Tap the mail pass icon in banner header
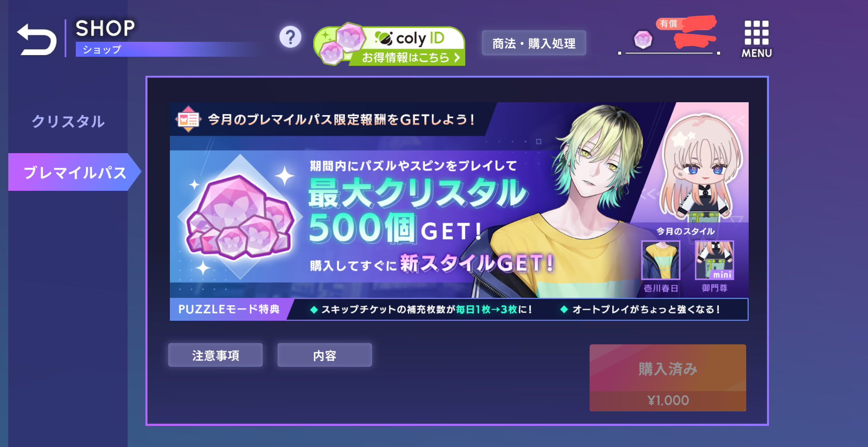 (x=188, y=119)
